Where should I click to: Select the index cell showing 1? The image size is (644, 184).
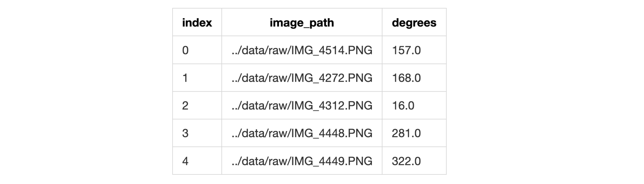[x=185, y=78]
